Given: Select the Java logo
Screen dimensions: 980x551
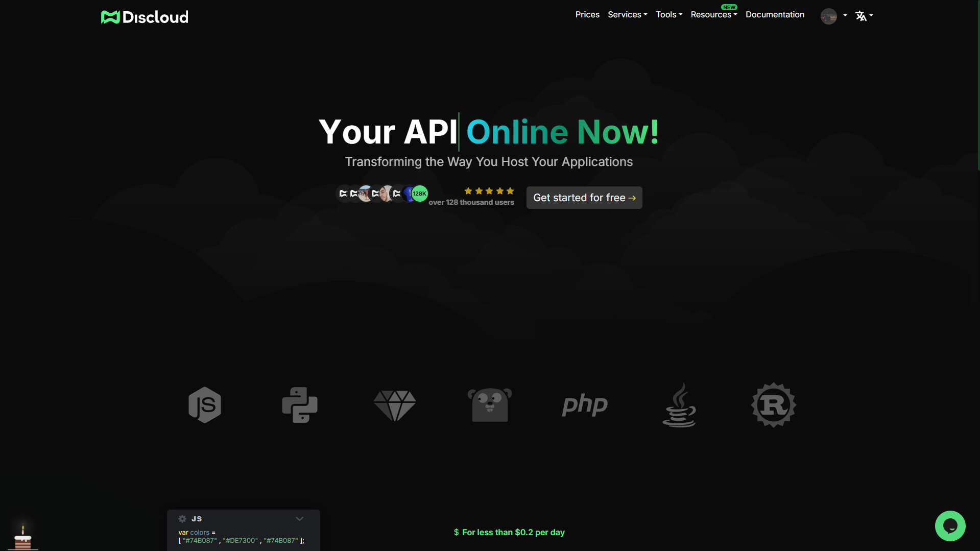Looking at the screenshot, I should pos(679,405).
